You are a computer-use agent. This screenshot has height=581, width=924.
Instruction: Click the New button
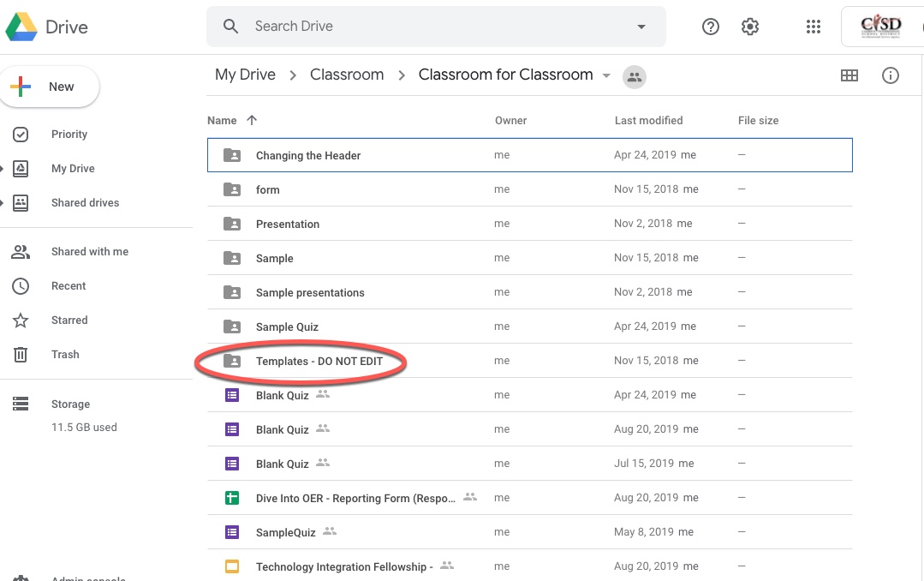(50, 87)
